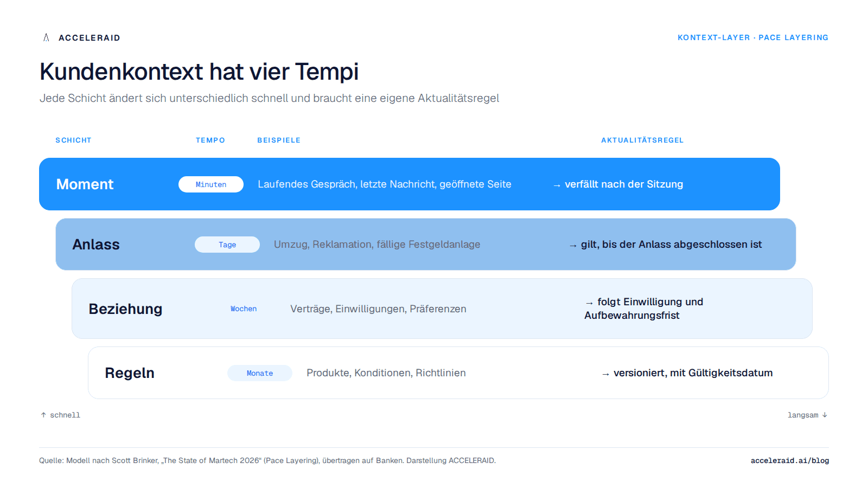The height and width of the screenshot is (488, 868).
Task: Click the SCHICHT column header
Action: (73, 140)
